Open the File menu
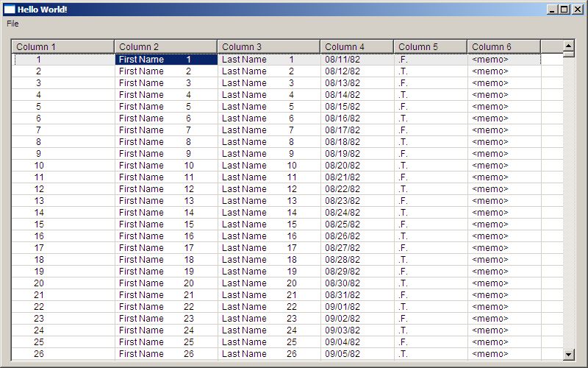The height and width of the screenshot is (368, 588). [x=12, y=24]
